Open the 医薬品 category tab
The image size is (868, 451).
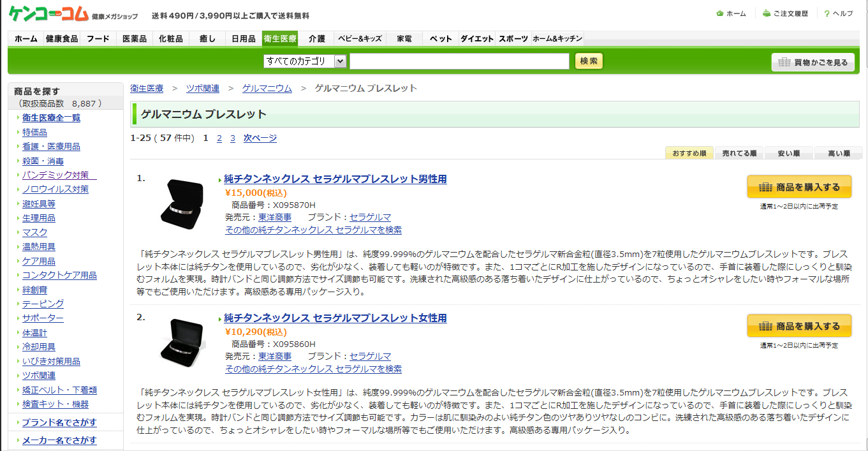(x=135, y=39)
